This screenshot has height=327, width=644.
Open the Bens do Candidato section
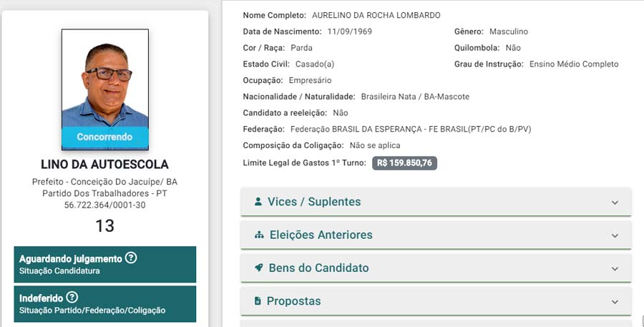(x=318, y=268)
